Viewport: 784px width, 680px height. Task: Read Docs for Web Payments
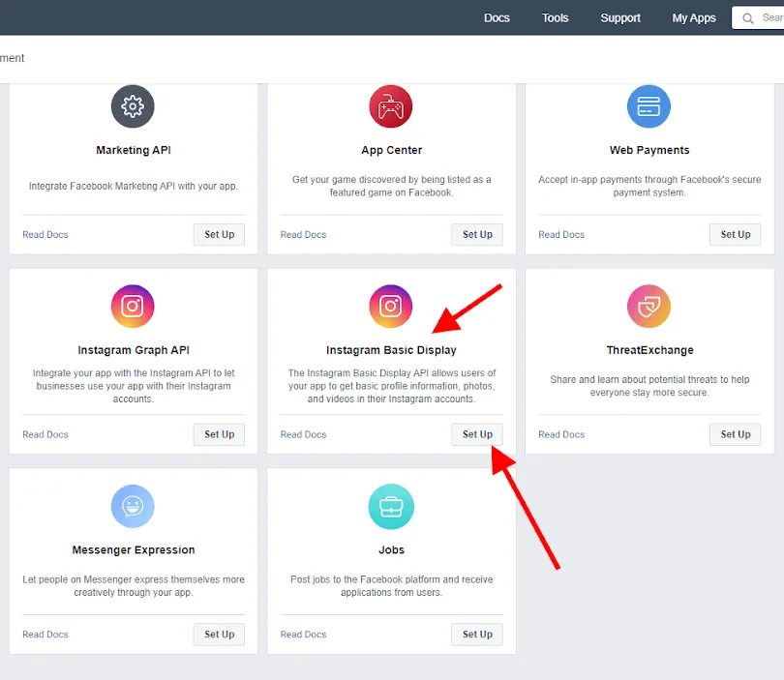click(561, 234)
